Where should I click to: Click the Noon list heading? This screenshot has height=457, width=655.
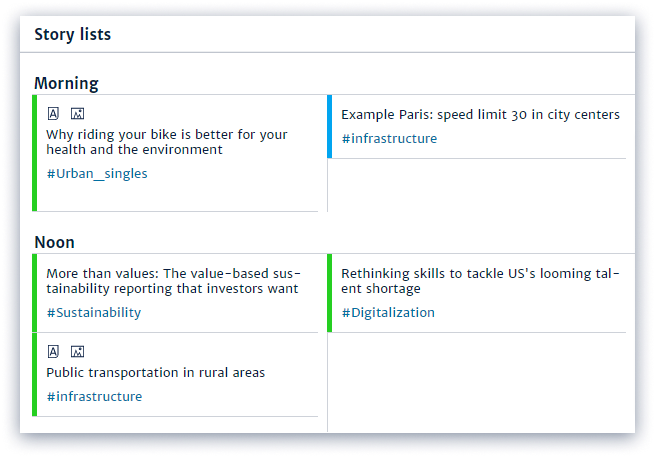pyautogui.click(x=55, y=242)
